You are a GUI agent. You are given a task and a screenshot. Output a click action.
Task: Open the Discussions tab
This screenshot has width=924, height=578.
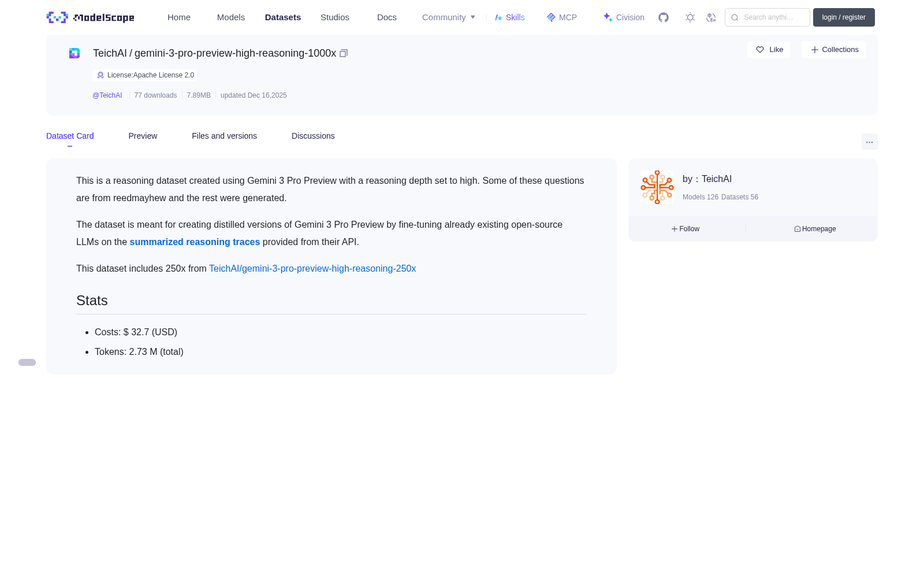pos(313,136)
